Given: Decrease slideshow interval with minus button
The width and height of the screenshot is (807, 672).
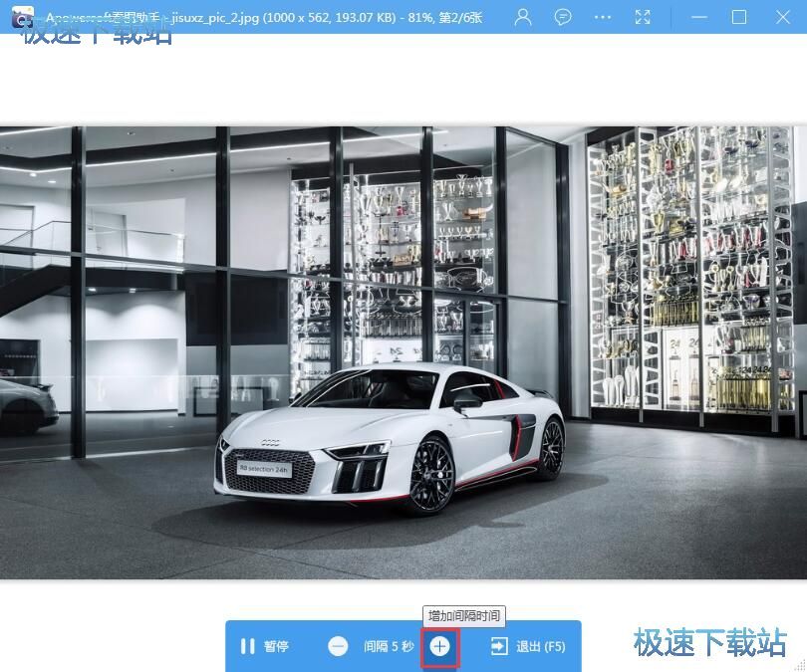Looking at the screenshot, I should pos(338,646).
